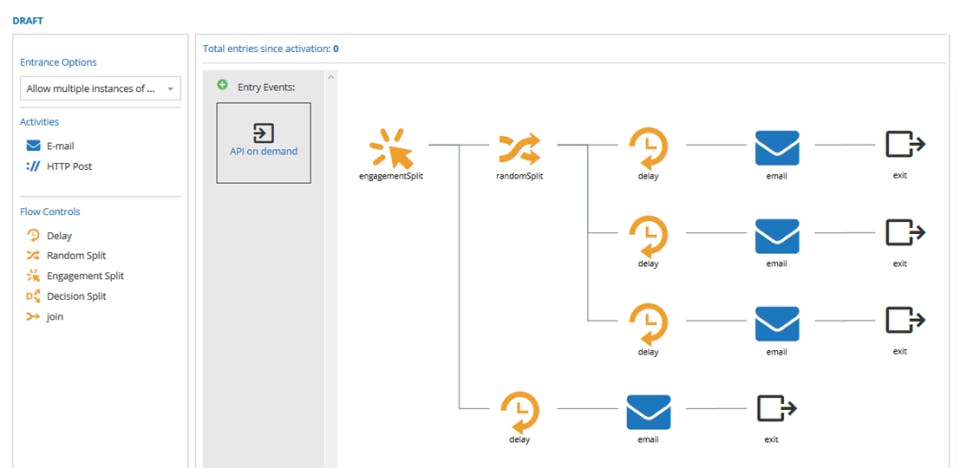Choose E-mail activity from Activities list

point(50,146)
